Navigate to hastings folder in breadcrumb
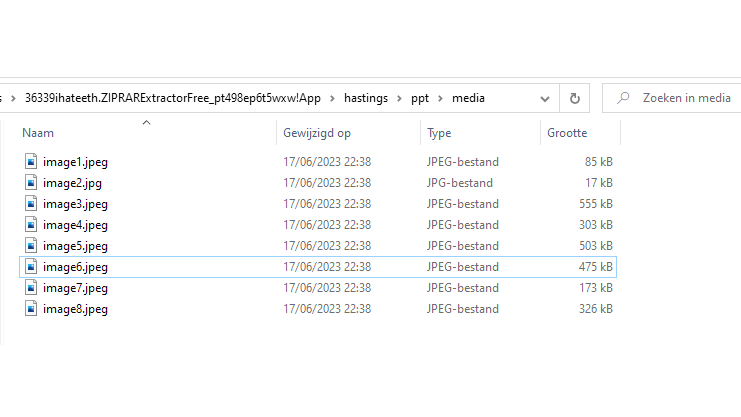This screenshot has width=741, height=417. pos(365,98)
